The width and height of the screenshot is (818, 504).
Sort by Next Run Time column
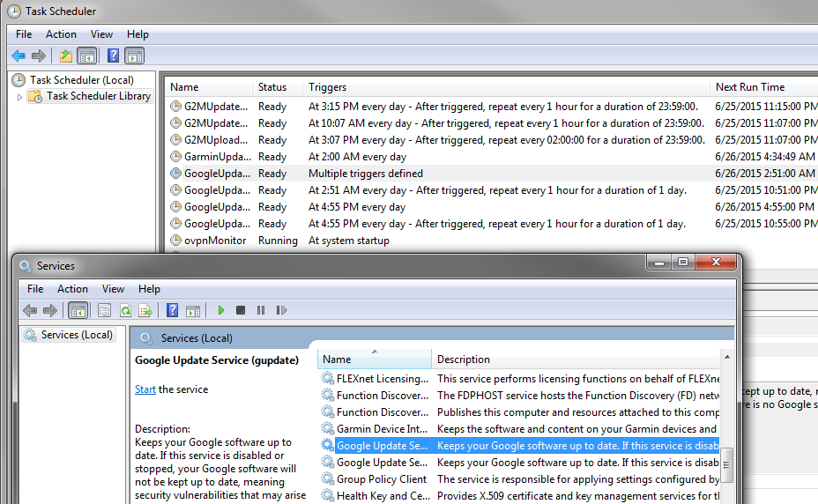pos(763,87)
